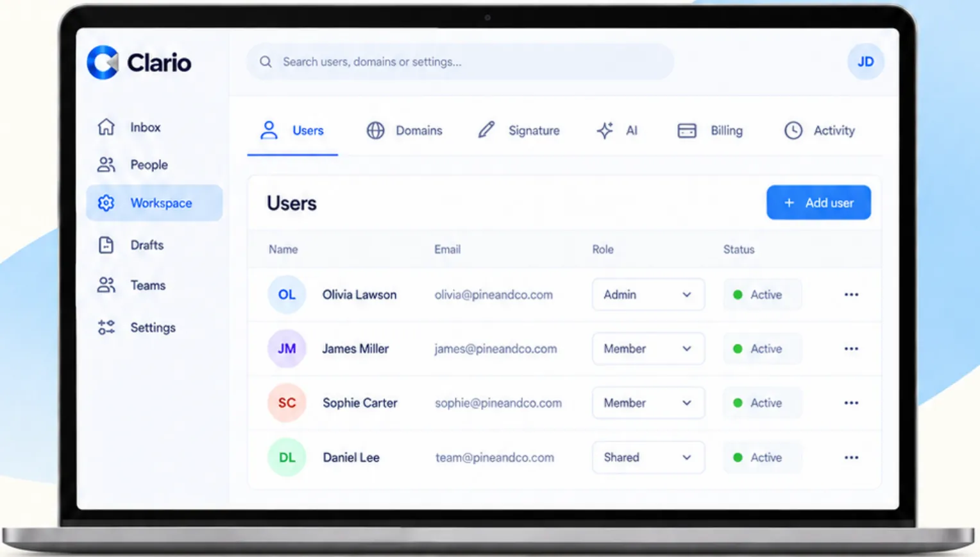Click the search users, domains or settings field
This screenshot has height=557, width=980.
click(460, 62)
